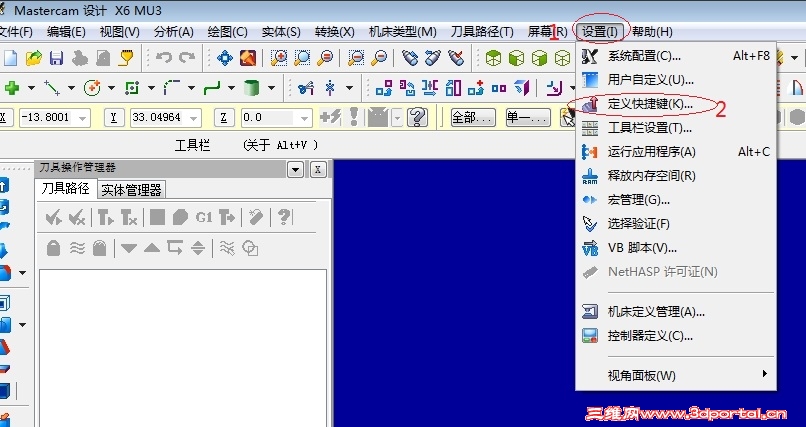Open the Y coordinate value dropdown

[x=193, y=118]
